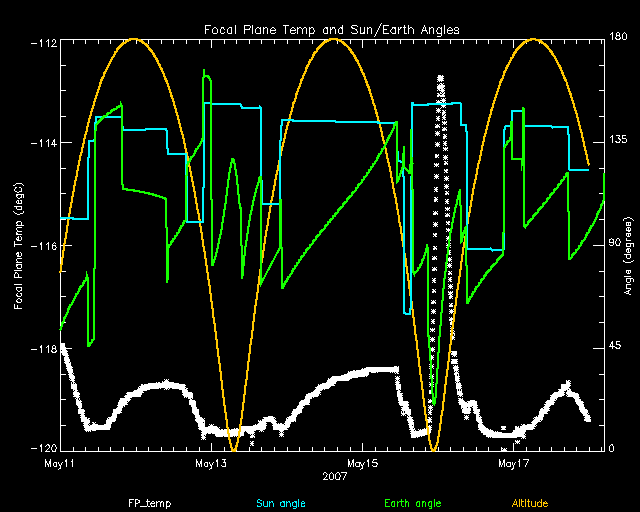Click the 135 angle tick label
The image size is (640, 512).
[x=618, y=141]
